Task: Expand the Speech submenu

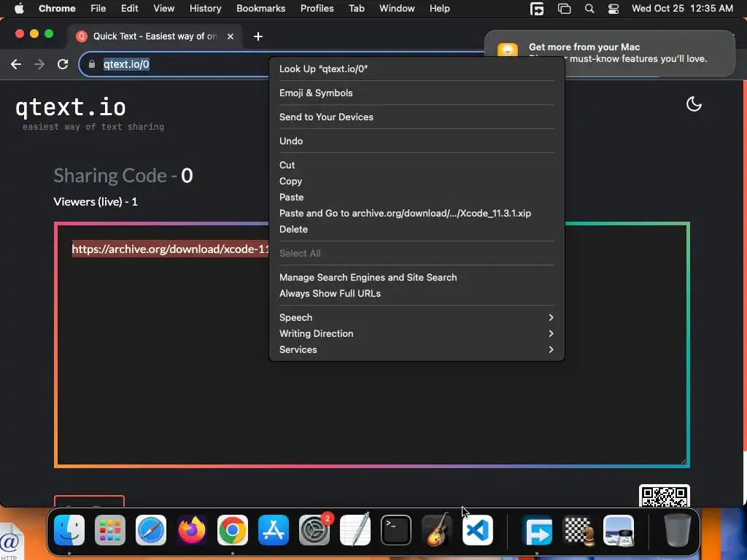Action: pyautogui.click(x=417, y=317)
